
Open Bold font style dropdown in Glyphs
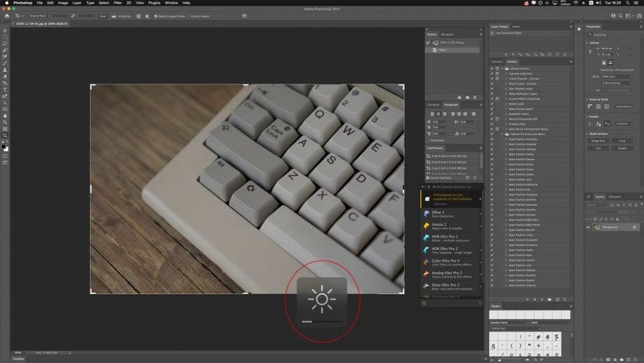(551, 323)
